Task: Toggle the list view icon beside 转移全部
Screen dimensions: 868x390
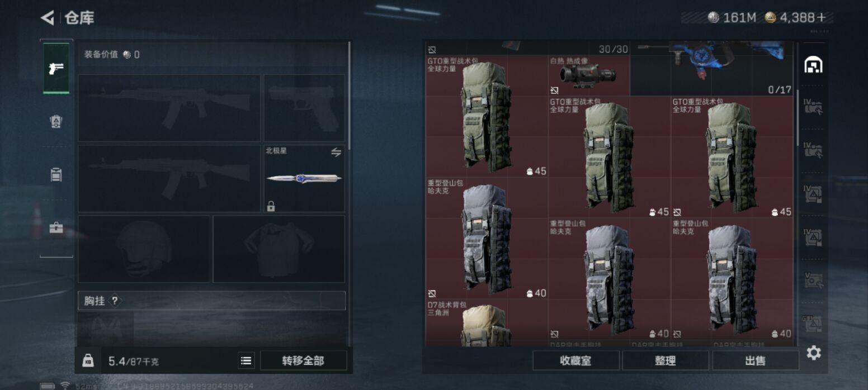Action: coord(246,361)
